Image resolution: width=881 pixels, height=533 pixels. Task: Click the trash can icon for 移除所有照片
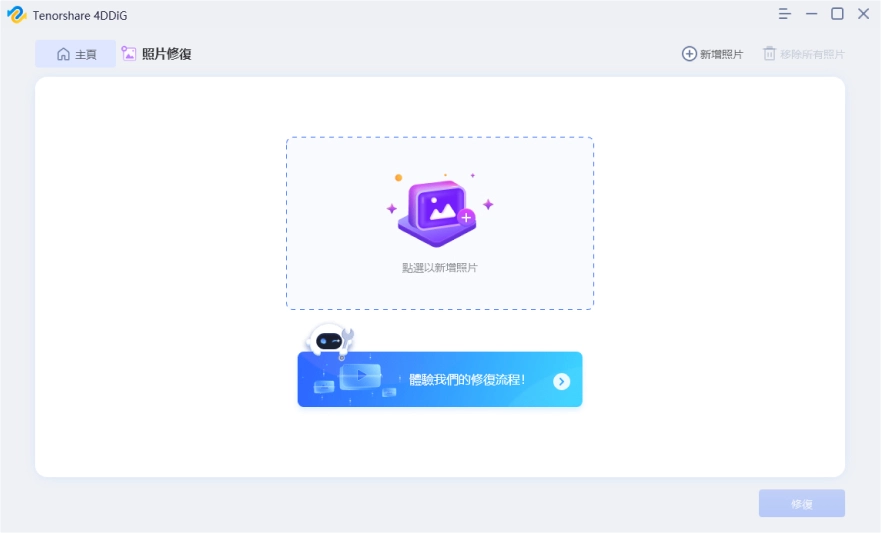point(769,54)
